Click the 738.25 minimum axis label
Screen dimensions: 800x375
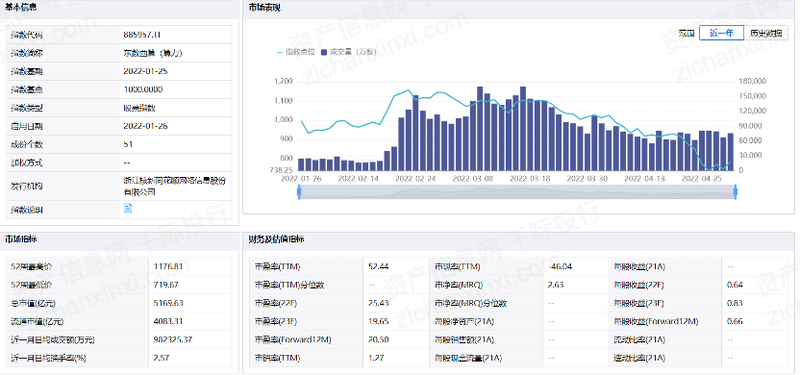click(281, 169)
